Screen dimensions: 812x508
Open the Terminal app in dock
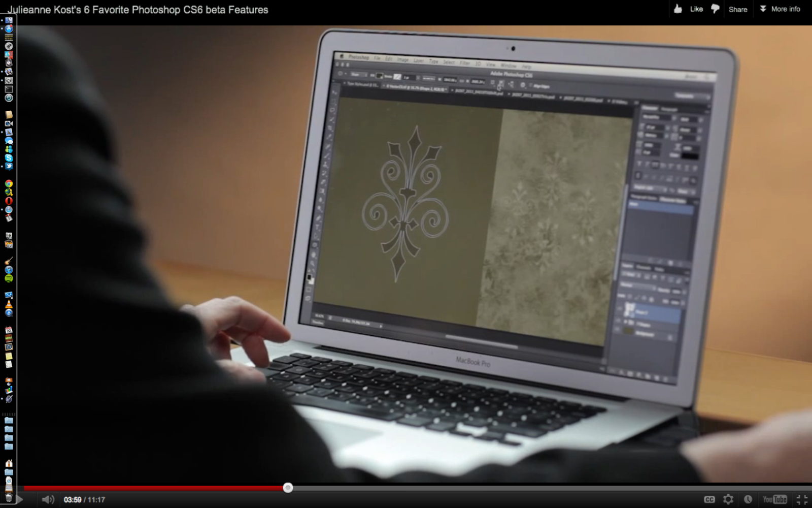pyautogui.click(x=9, y=89)
